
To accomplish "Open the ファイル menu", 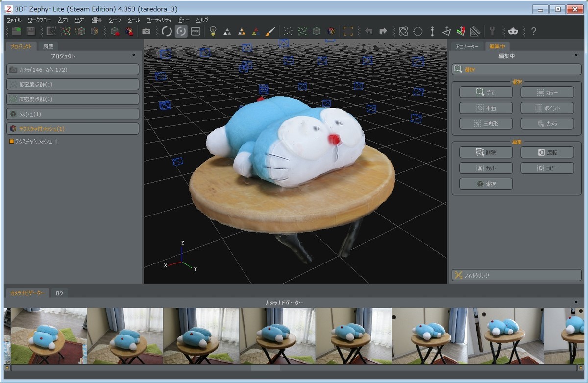I will [14, 20].
